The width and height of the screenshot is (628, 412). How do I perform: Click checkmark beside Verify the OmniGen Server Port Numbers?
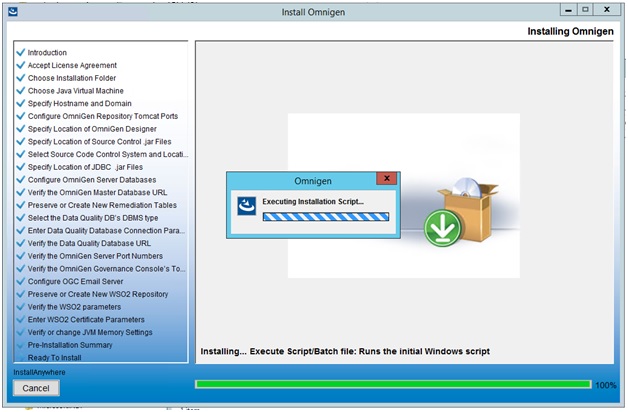pos(21,255)
